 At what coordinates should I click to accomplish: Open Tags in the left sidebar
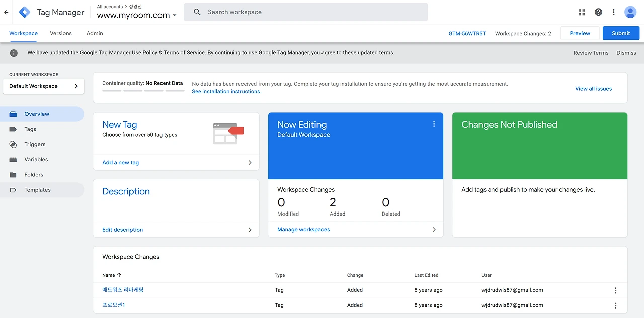point(30,129)
